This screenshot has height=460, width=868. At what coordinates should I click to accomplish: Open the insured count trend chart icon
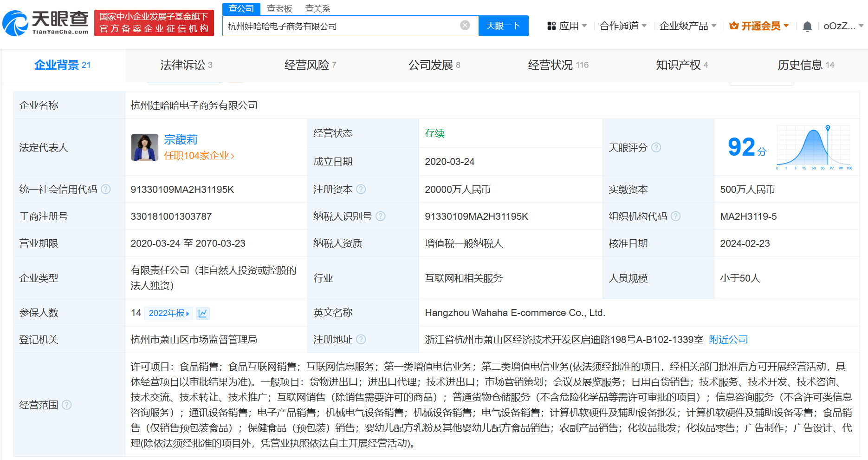pos(203,313)
